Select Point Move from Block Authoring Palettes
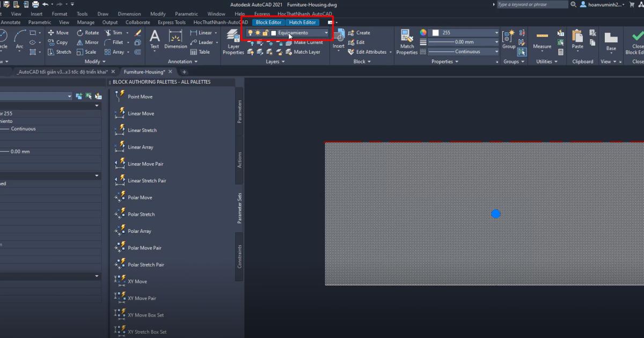This screenshot has width=644, height=338. 140,97
